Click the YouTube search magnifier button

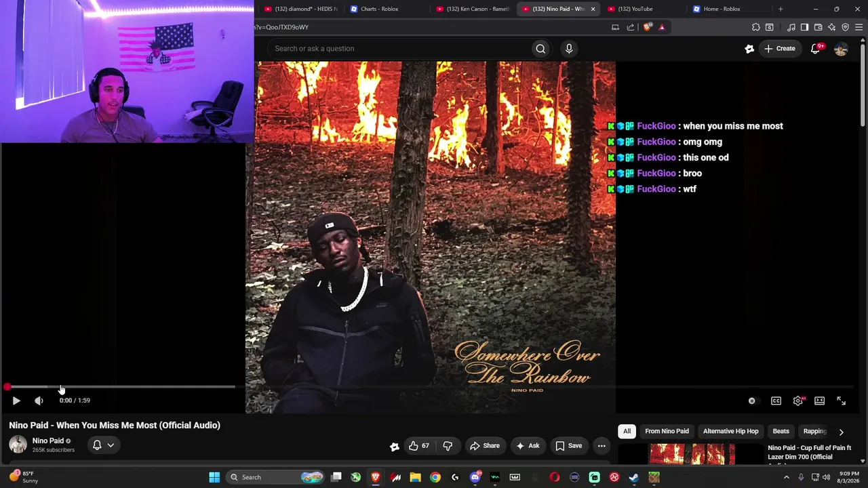point(540,49)
